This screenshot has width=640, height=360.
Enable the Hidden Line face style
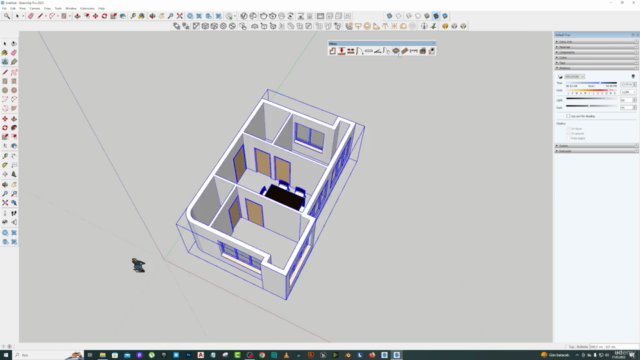418,16
